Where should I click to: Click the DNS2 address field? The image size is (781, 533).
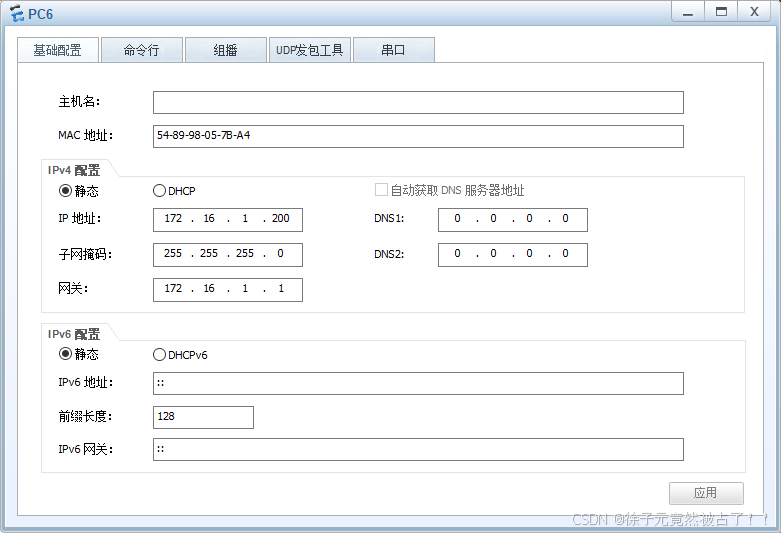pos(513,255)
